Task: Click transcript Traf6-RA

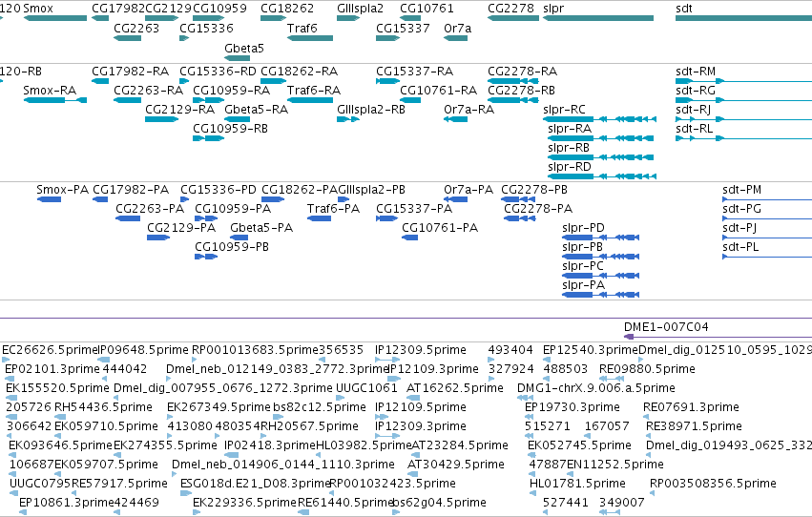Action: [x=310, y=100]
